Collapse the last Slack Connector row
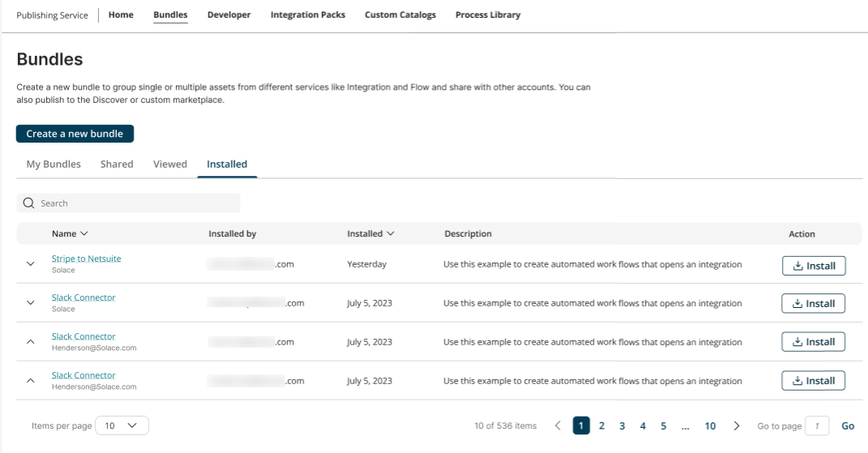The width and height of the screenshot is (868, 453). 31,381
